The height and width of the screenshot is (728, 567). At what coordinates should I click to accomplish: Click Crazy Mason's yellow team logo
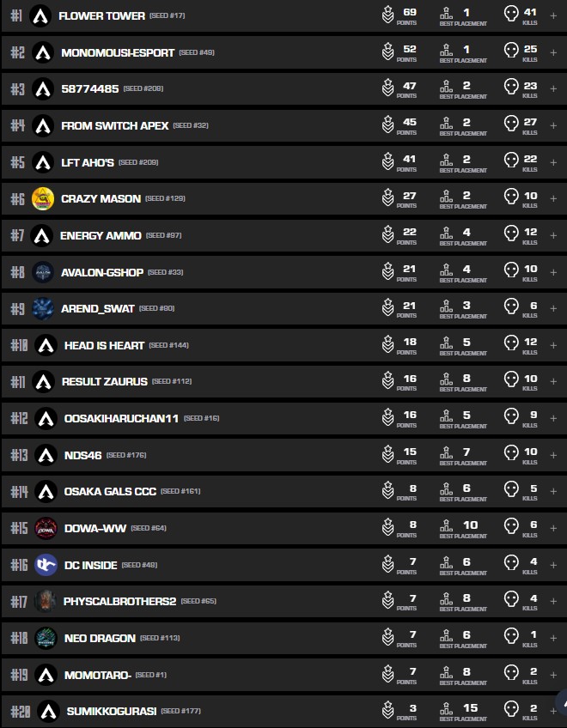pos(43,199)
